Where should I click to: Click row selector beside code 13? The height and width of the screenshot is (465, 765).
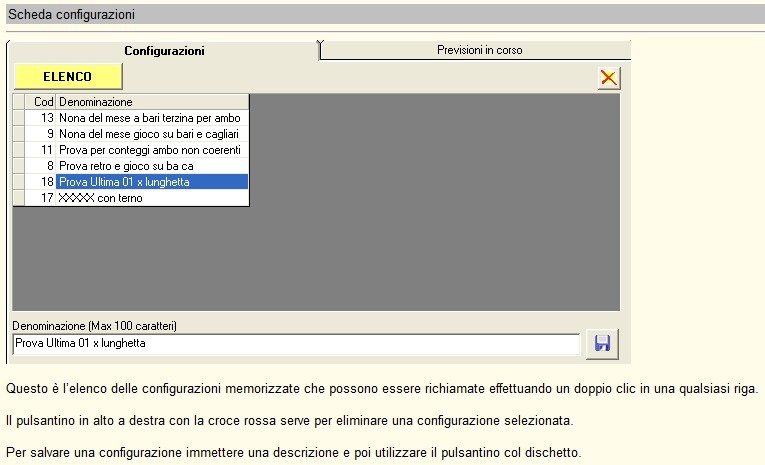click(x=18, y=118)
